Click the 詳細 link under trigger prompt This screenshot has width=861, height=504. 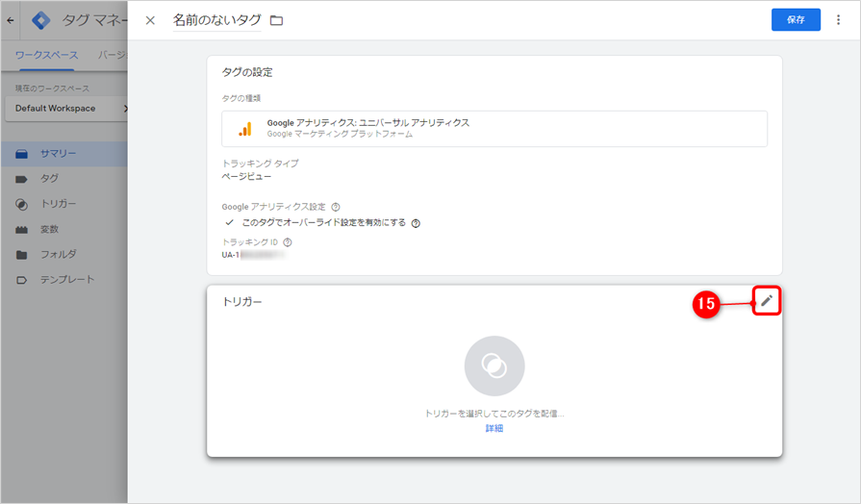[x=494, y=428]
